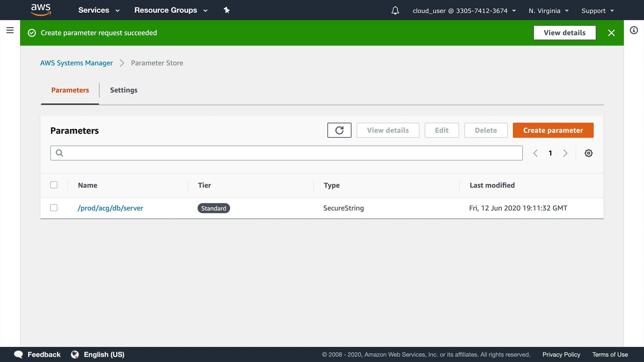Open table preferences gear icon
Image resolution: width=644 pixels, height=362 pixels.
point(588,153)
